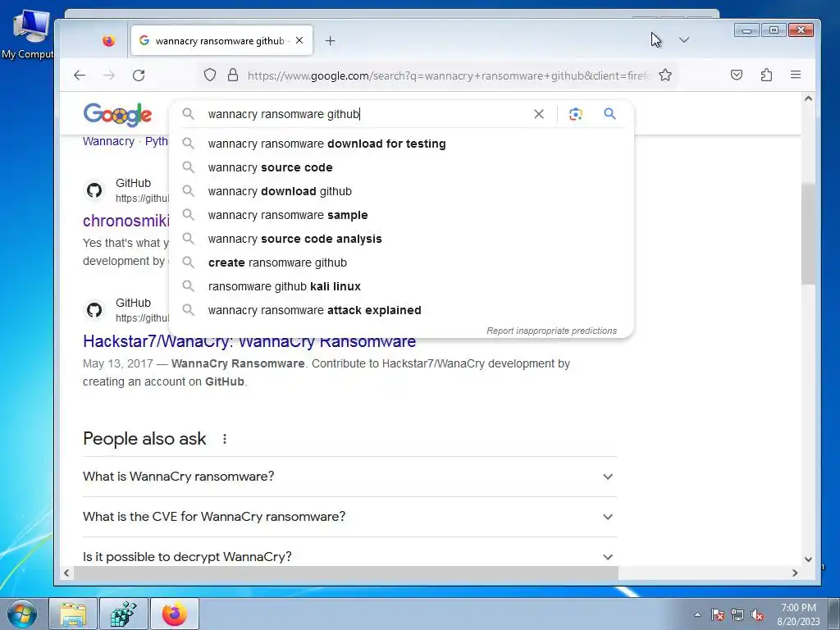This screenshot has height=630, width=840.
Task: Click the Action Center flag icon
Action: 718,614
